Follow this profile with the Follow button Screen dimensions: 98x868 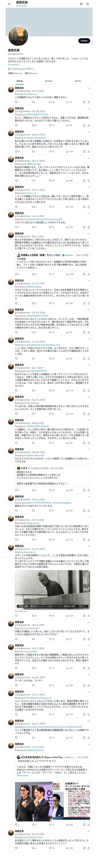[x=84, y=41]
